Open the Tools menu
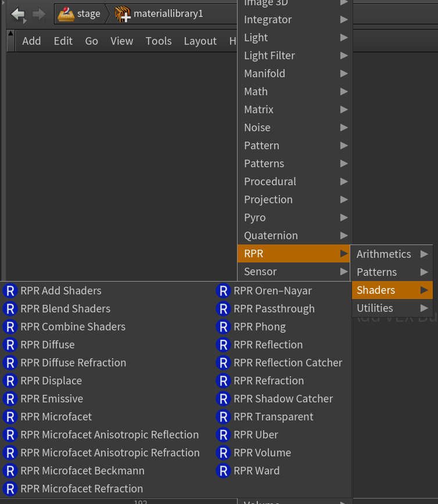Image resolution: width=438 pixels, height=504 pixels. click(x=159, y=41)
